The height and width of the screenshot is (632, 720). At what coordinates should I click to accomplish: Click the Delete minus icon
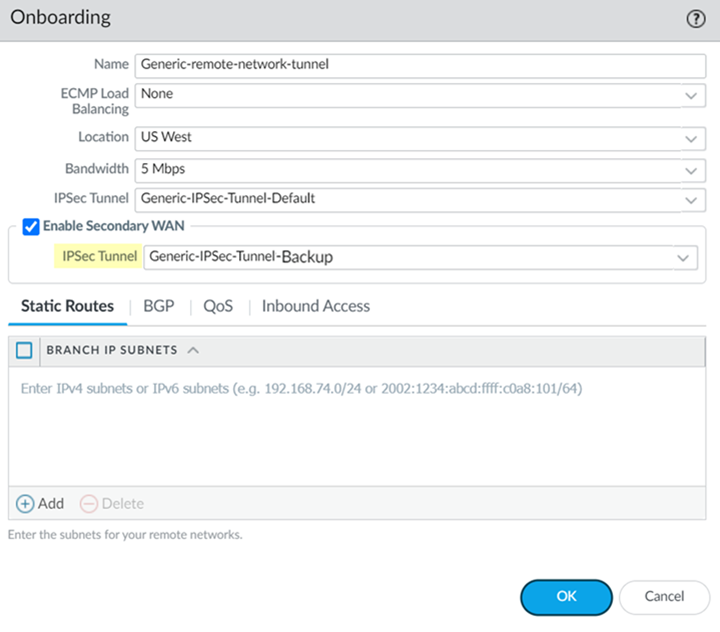pos(89,504)
